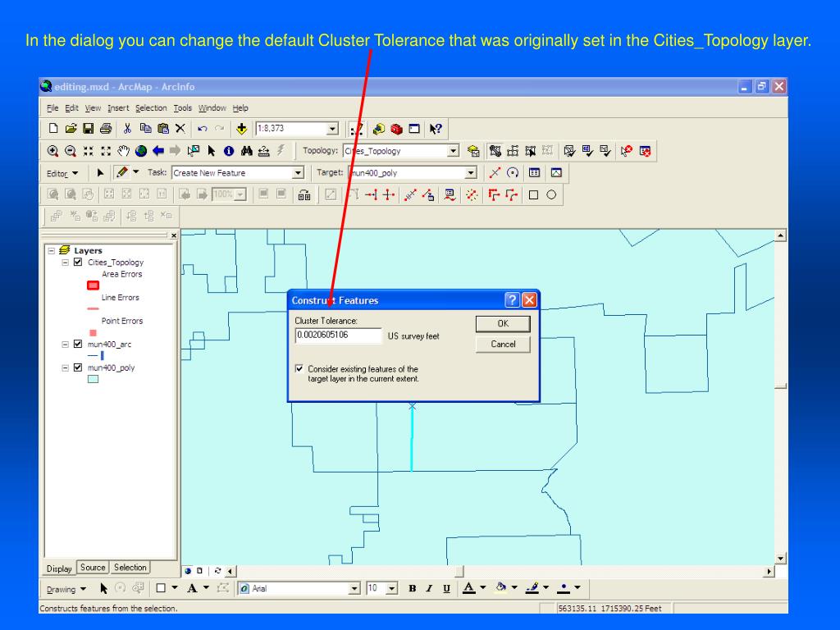The height and width of the screenshot is (630, 840).
Task: Click the Cluster Tolerance value field
Action: (338, 336)
